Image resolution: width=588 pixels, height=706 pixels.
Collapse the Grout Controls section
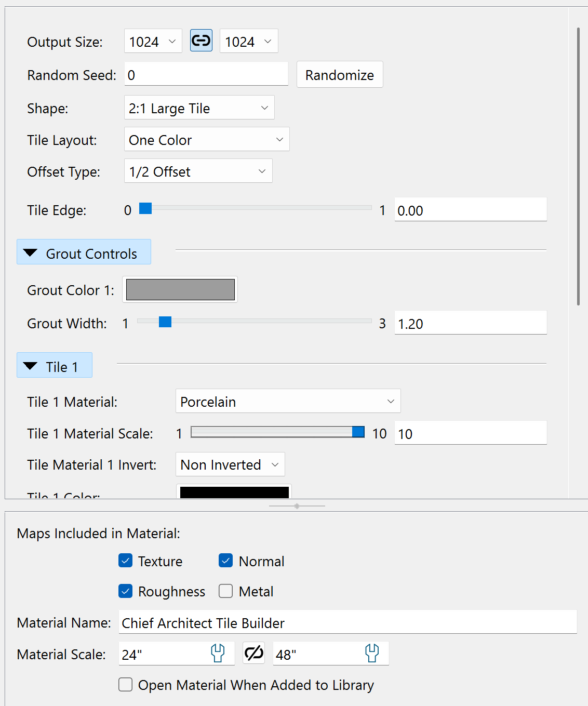(84, 252)
